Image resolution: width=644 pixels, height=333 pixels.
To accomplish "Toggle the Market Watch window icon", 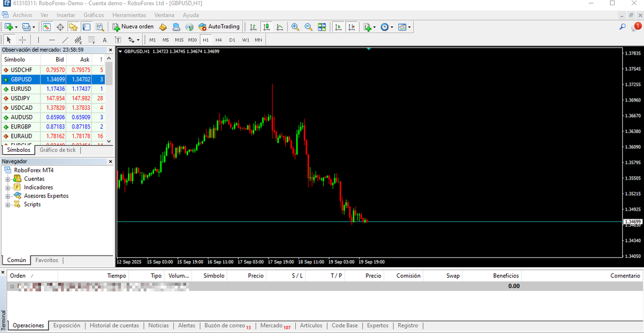I will (47, 27).
